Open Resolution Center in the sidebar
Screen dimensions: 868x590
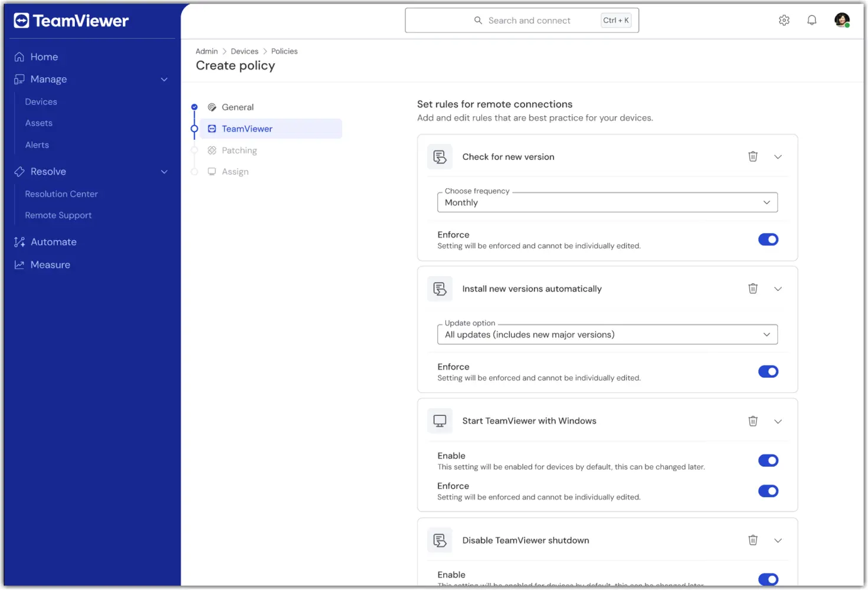tap(61, 194)
